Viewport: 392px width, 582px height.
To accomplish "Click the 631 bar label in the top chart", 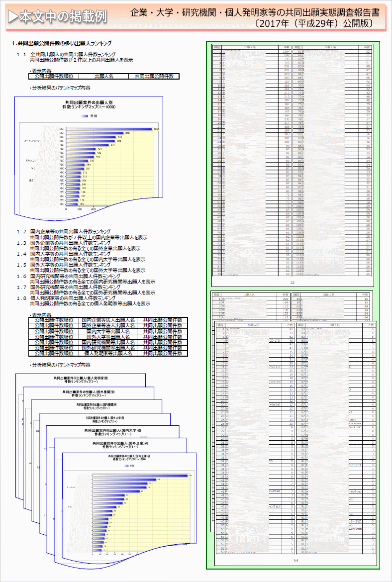I will (112, 145).
